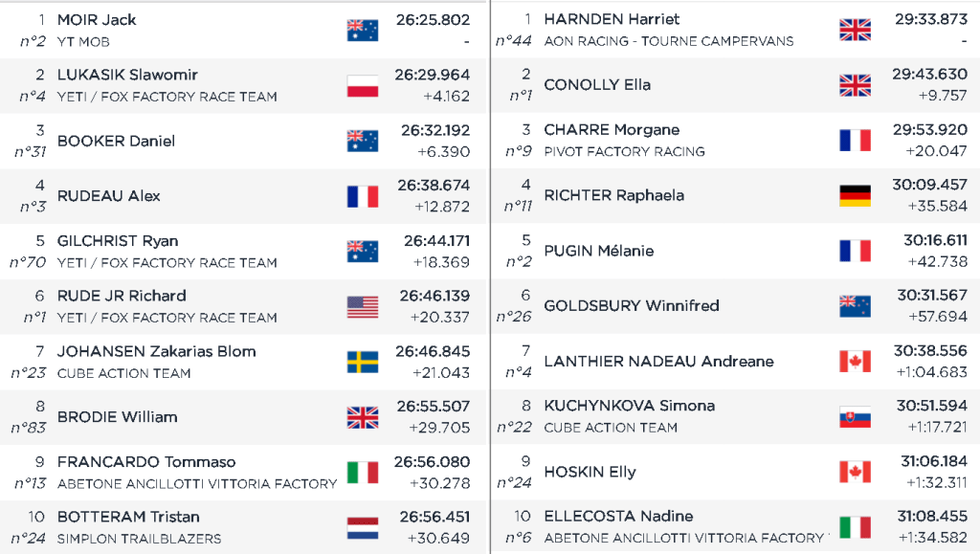
Task: Click BOOKER Daniel's time 26:32.192
Action: point(435,130)
